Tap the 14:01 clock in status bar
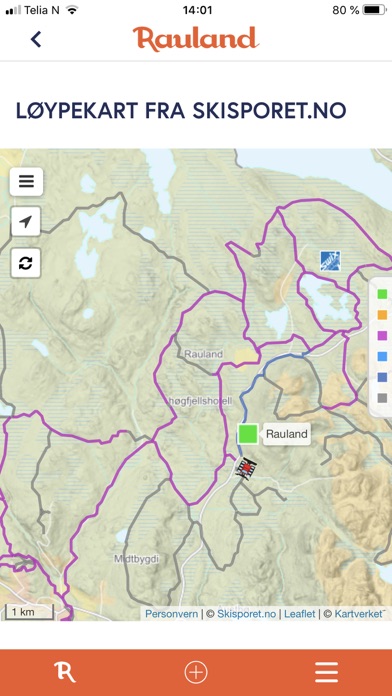Image resolution: width=392 pixels, height=696 pixels. [x=198, y=10]
